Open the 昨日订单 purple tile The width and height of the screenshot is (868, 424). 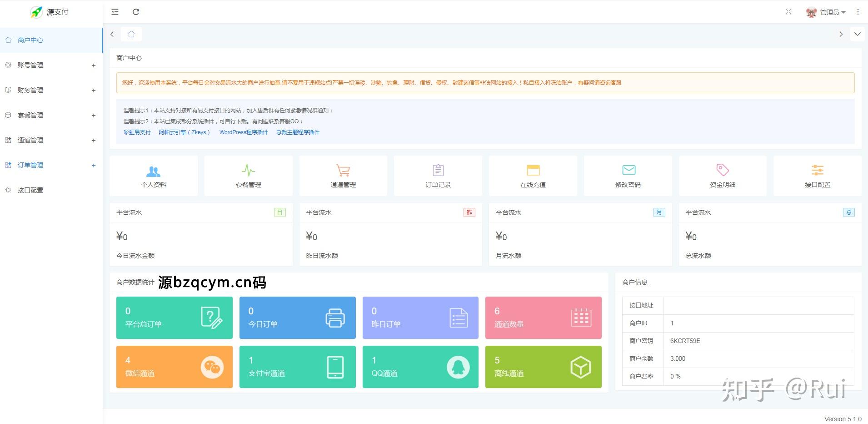(420, 318)
